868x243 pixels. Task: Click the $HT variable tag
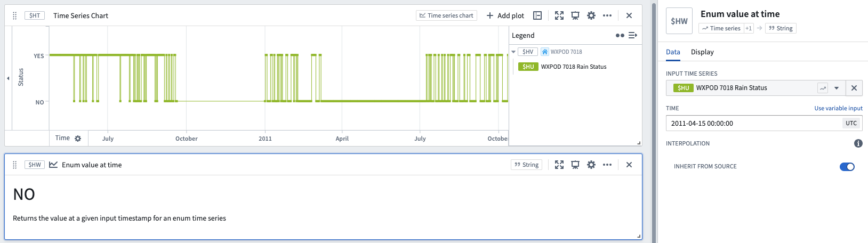pos(35,15)
